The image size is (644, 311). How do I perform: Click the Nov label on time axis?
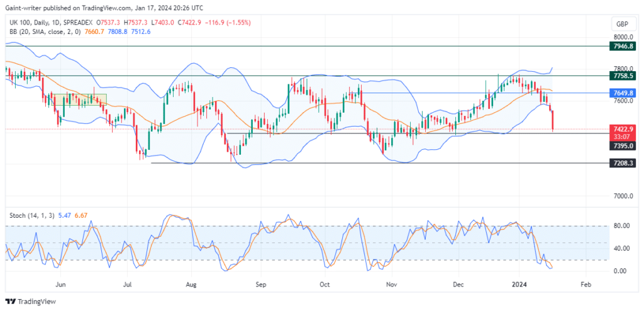391,285
